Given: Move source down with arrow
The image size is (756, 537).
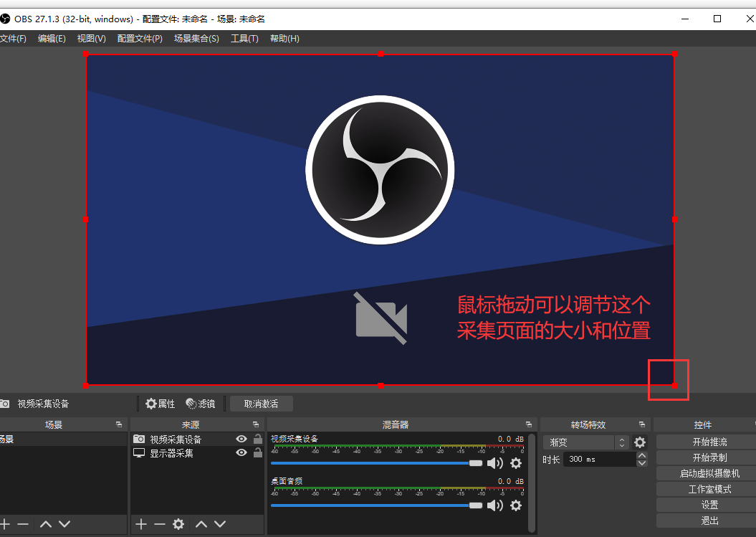Looking at the screenshot, I should point(220,524).
